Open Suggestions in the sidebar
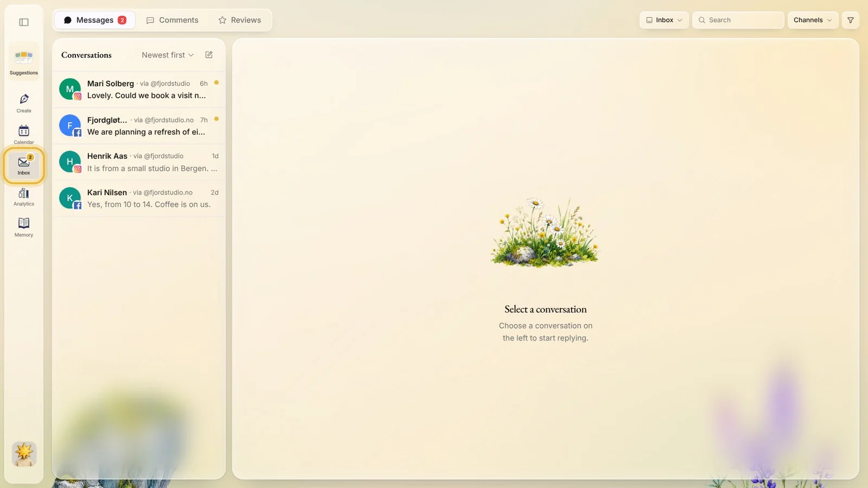Viewport: 868px width, 488px height. [24, 61]
